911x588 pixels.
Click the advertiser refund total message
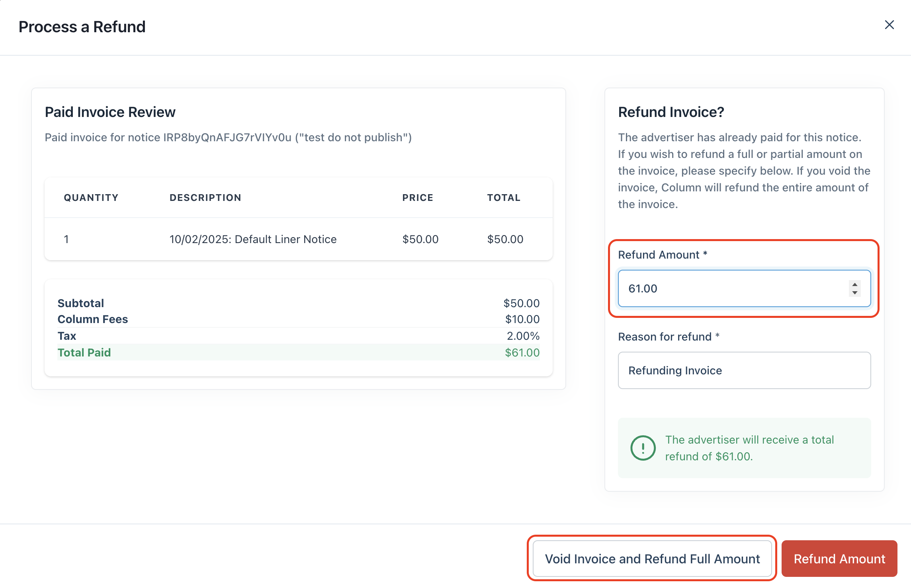pos(749,448)
